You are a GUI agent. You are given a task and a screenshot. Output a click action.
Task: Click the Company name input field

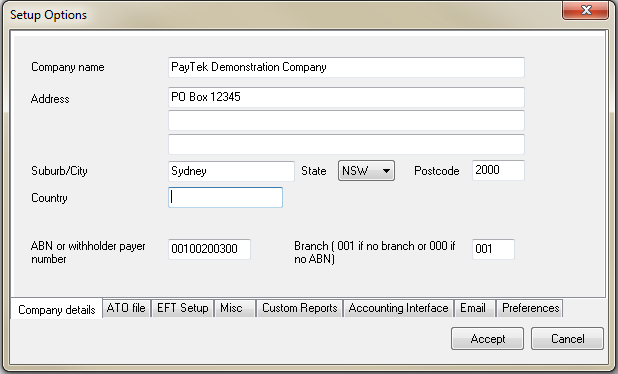click(x=346, y=67)
